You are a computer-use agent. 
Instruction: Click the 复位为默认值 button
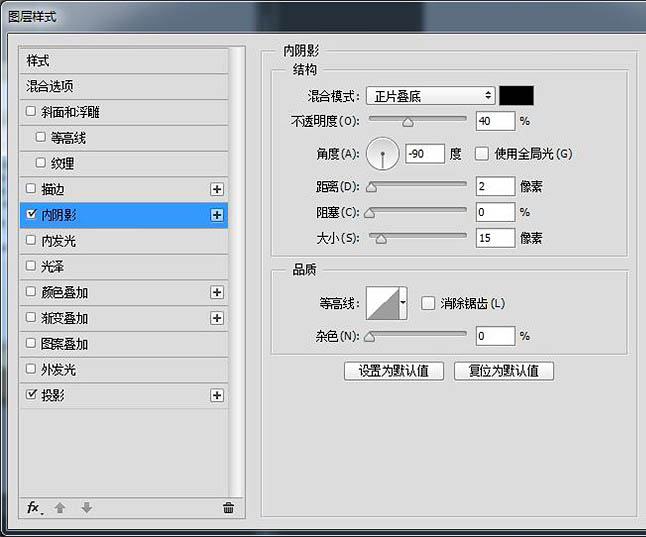click(504, 371)
